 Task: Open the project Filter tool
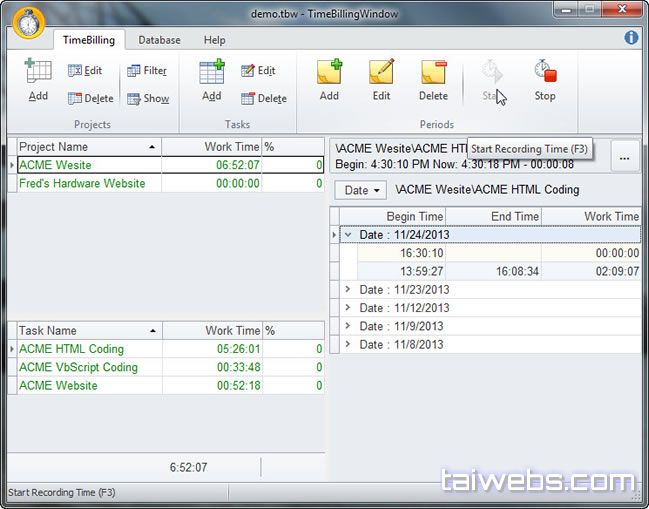(x=147, y=71)
